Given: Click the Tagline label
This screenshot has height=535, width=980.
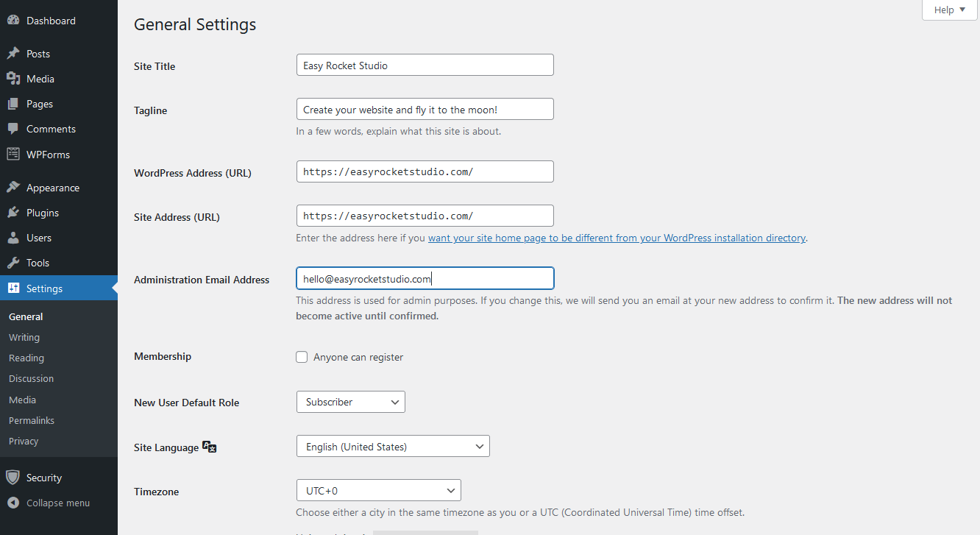Looking at the screenshot, I should click(150, 110).
